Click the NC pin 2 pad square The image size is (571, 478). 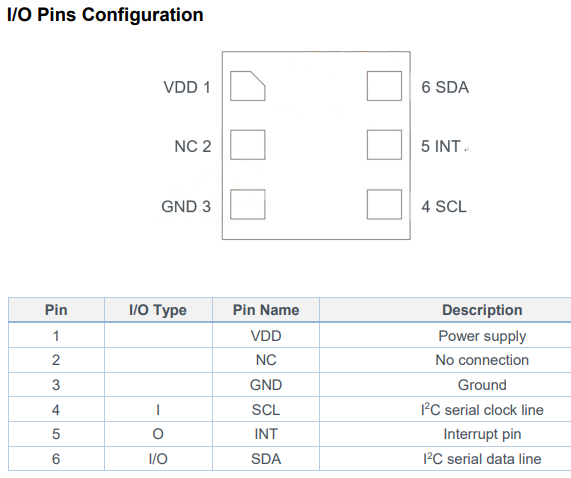coord(248,145)
